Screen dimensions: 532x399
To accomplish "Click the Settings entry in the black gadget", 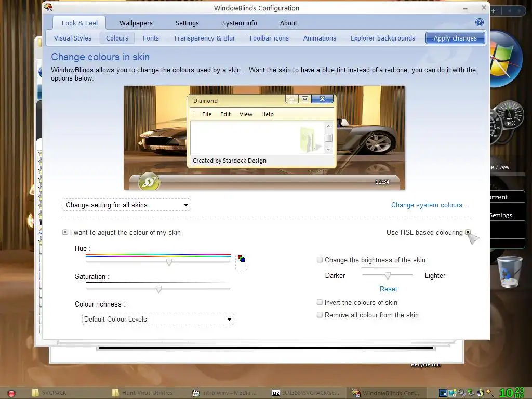I will coord(501,215).
